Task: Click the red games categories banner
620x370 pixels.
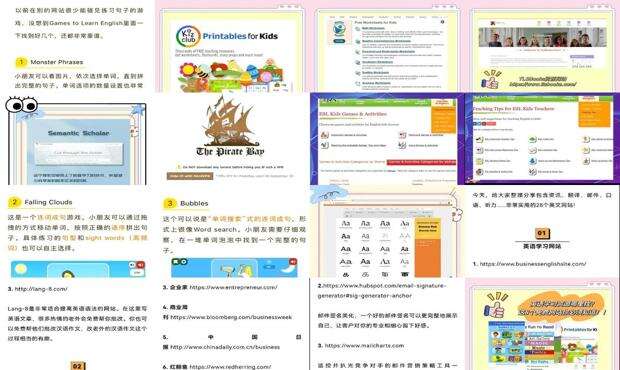Action: [421, 162]
